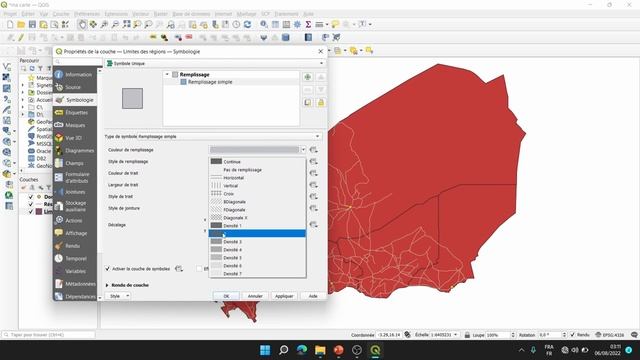Click the Zoom out magnifier tool

click(116, 24)
